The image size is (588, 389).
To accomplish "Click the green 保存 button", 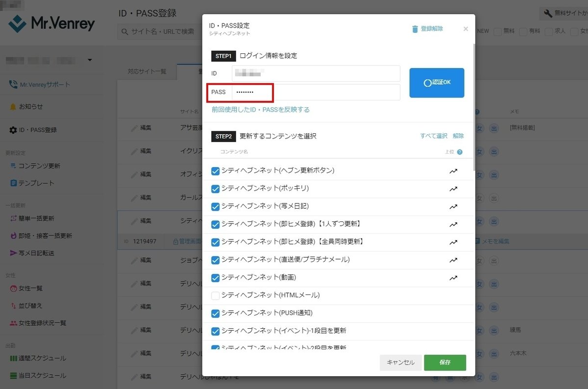I will point(445,363).
